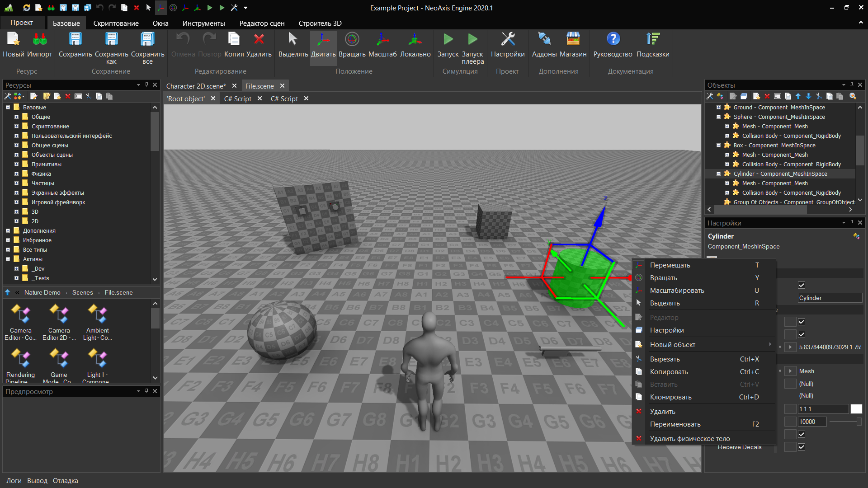This screenshot has height=488, width=868.
Task: Open Настройки project settings icon
Action: [508, 45]
